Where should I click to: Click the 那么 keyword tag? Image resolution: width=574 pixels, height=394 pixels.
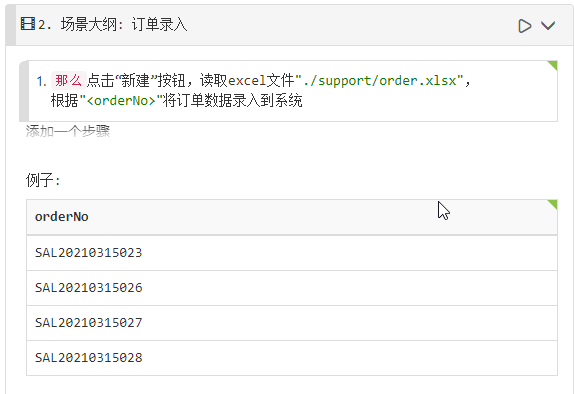(x=68, y=80)
